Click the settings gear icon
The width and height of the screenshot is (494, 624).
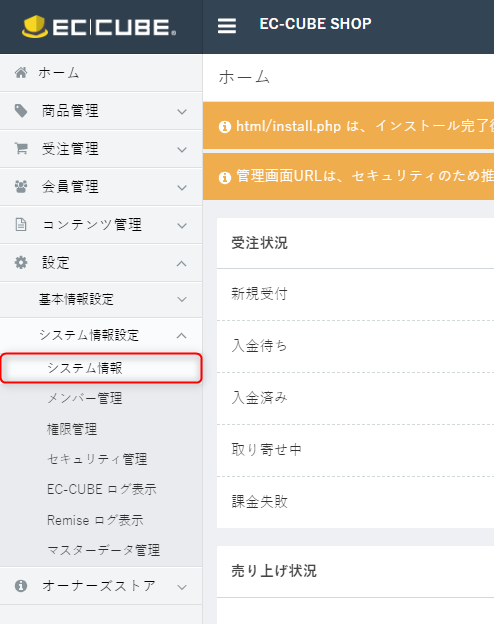[21, 263]
